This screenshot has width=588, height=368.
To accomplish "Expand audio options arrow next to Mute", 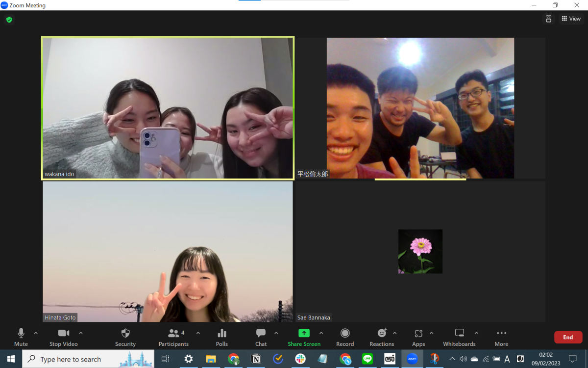I will (36, 333).
